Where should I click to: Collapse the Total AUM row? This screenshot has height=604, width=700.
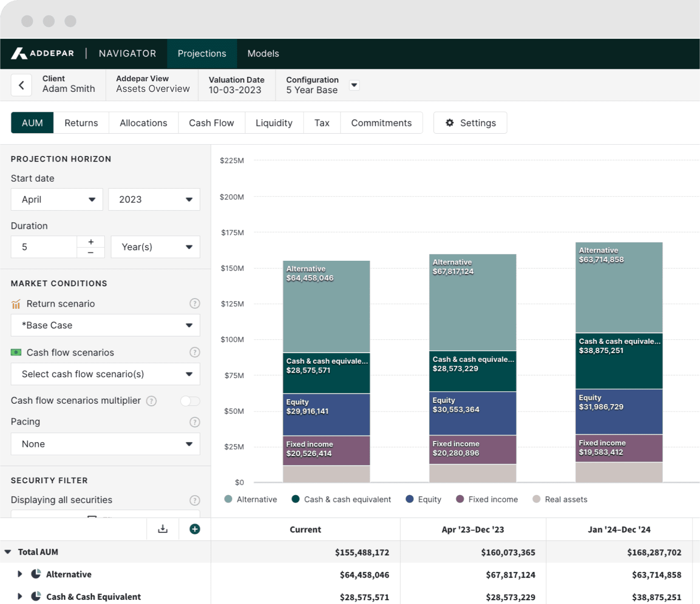(x=8, y=552)
